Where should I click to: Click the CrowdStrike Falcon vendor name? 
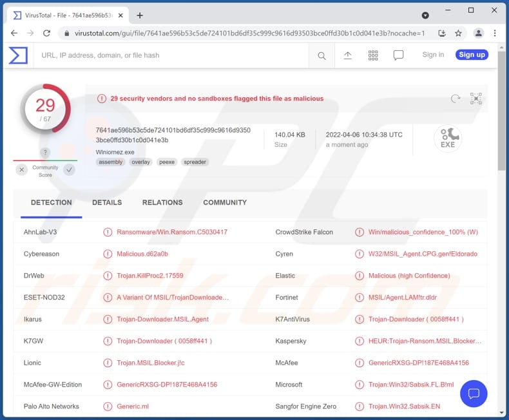pos(304,232)
